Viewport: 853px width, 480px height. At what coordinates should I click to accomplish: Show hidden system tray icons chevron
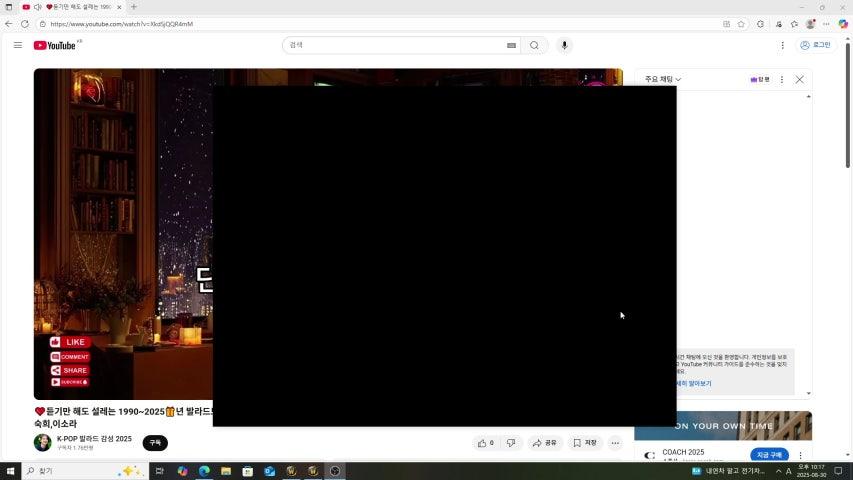coord(778,471)
